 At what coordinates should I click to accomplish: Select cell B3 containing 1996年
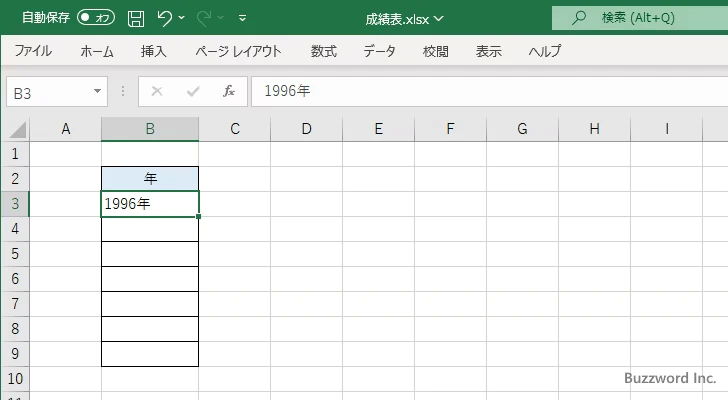pos(150,204)
